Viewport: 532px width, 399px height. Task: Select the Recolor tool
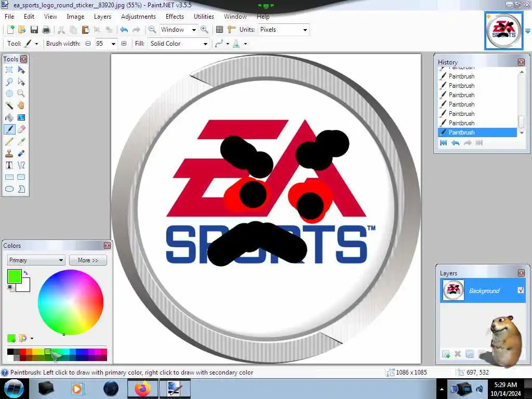(21, 153)
